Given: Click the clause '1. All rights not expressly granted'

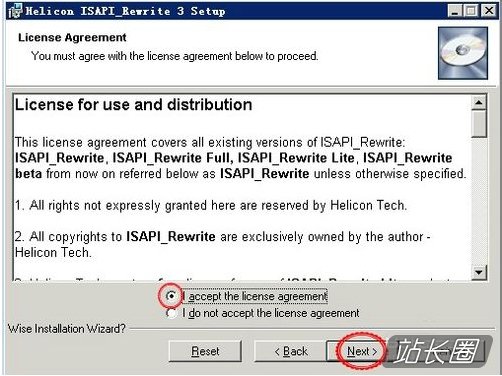Looking at the screenshot, I should (211, 205).
